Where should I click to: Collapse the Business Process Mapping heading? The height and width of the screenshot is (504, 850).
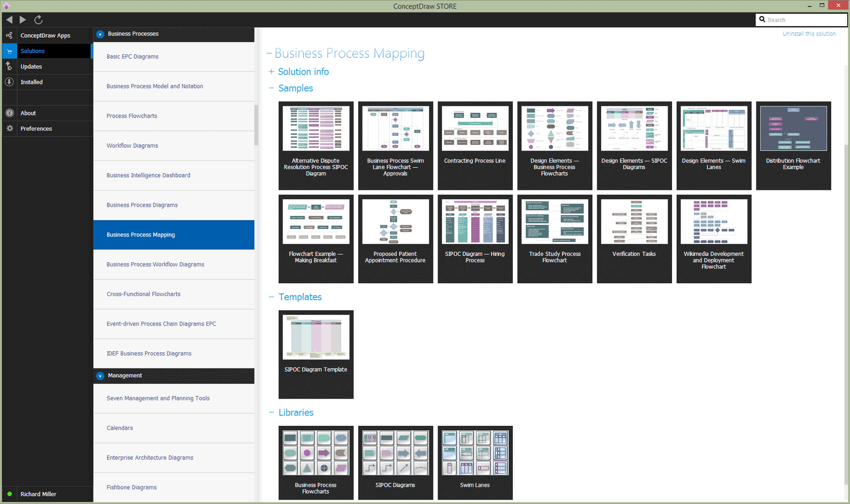coord(269,54)
